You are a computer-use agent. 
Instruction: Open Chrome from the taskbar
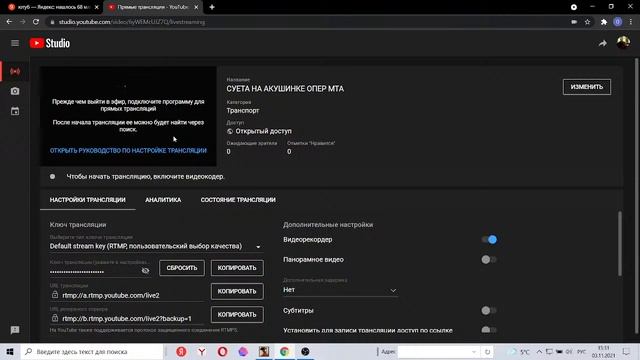284,351
